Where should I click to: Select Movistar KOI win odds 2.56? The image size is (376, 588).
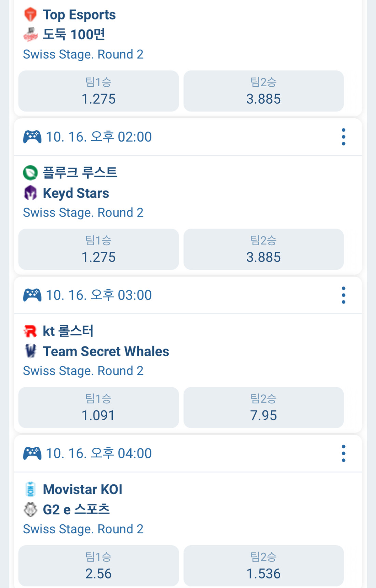(98, 566)
